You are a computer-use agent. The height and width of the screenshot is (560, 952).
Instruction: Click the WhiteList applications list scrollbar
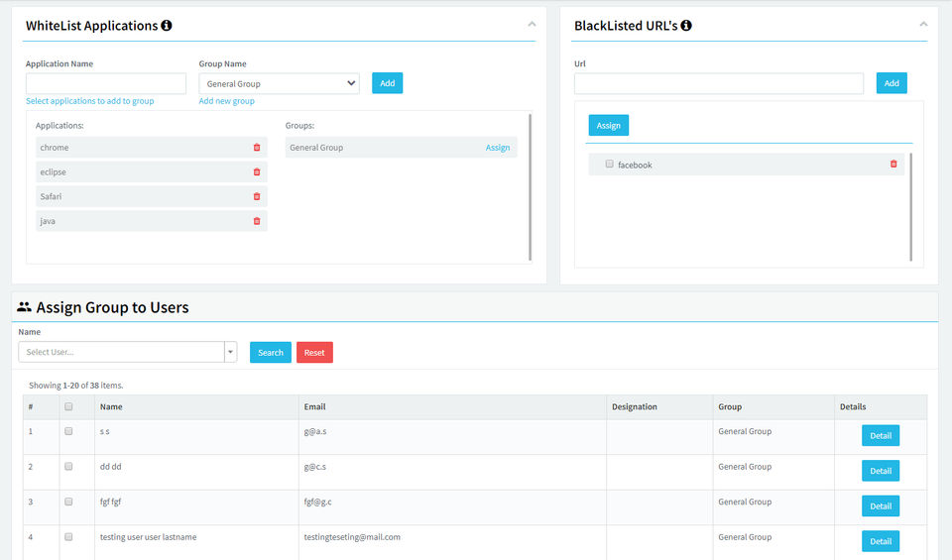pos(530,187)
